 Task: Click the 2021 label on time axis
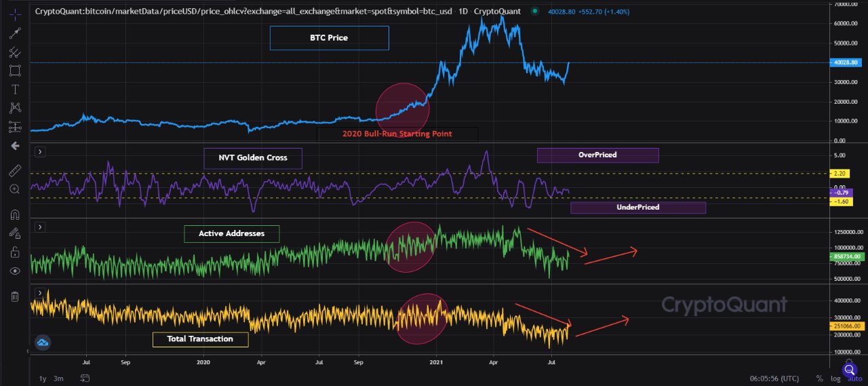coord(438,362)
